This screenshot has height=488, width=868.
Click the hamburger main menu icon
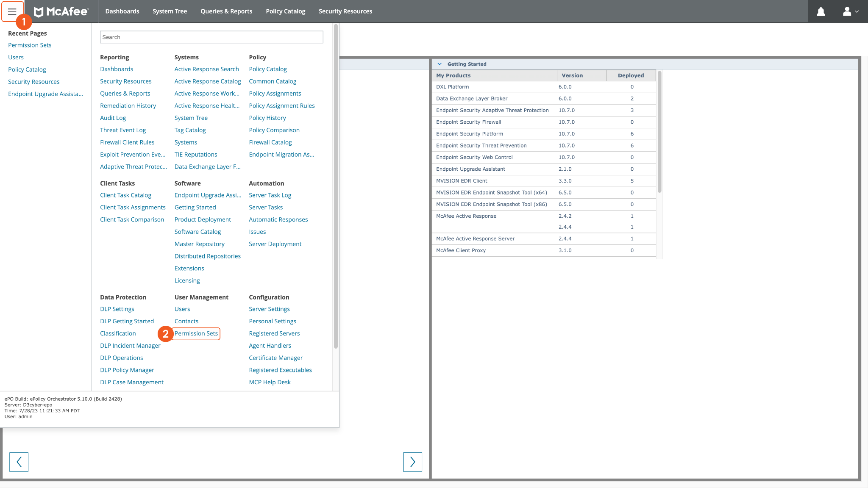(x=12, y=11)
